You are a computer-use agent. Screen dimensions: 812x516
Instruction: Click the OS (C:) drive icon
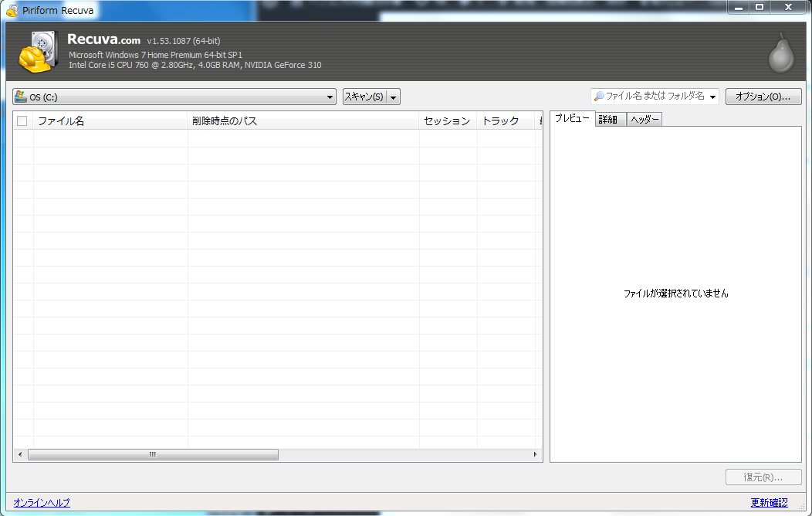click(x=21, y=97)
